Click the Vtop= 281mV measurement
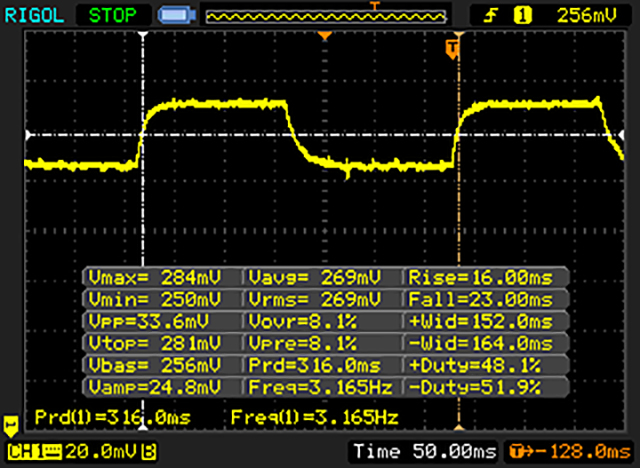This screenshot has height=468, width=640. 154,344
